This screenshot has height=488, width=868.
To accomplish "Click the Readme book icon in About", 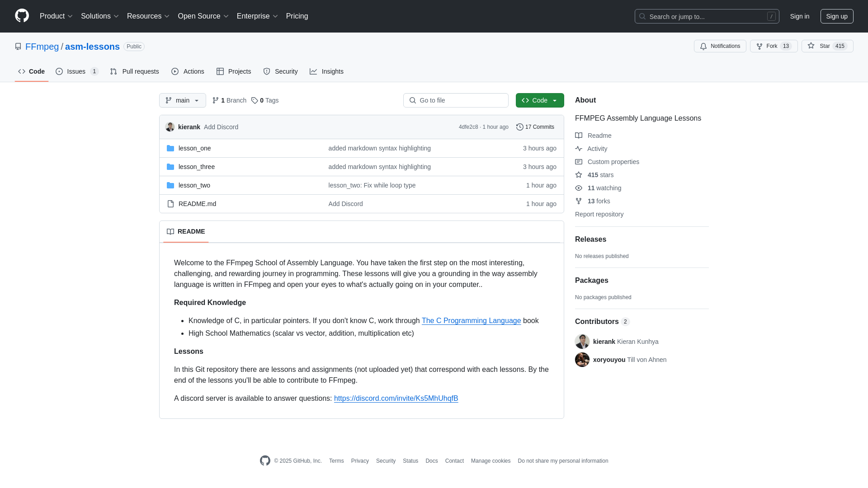I will 579,136.
